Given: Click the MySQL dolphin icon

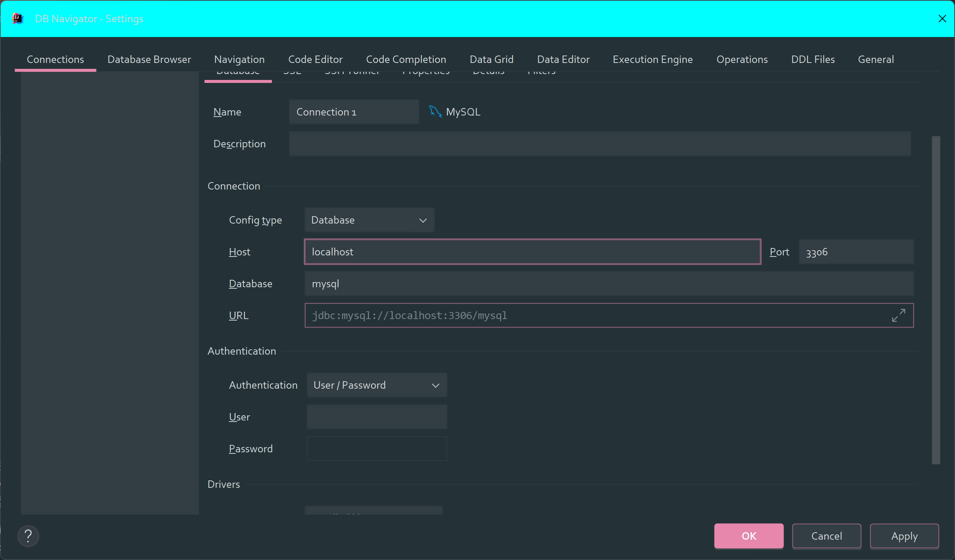Looking at the screenshot, I should (435, 112).
